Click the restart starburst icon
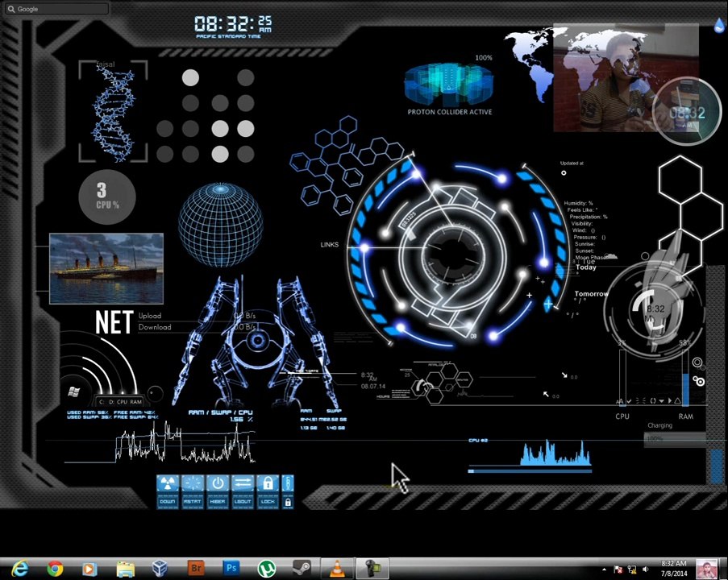Viewport: 728px width, 580px height. tap(192, 483)
